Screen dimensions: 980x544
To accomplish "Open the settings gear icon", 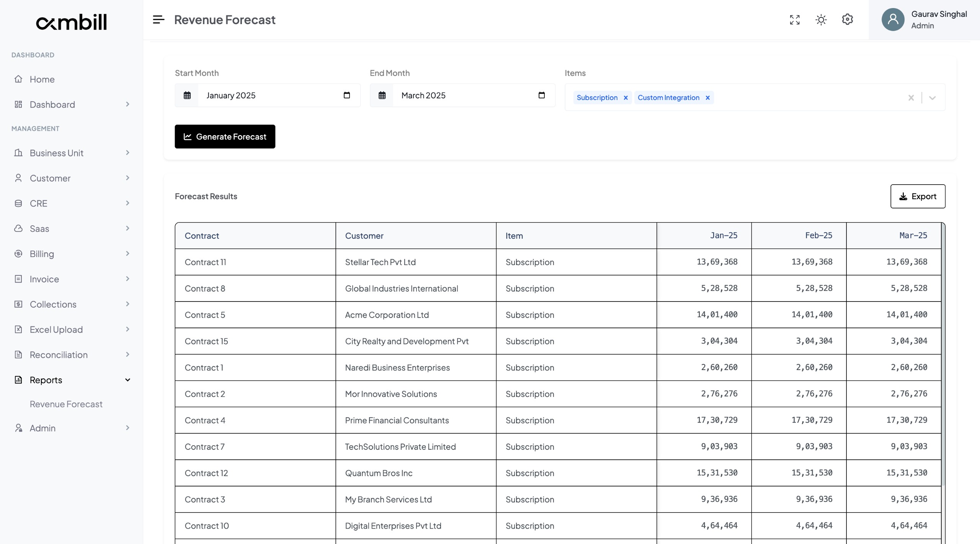I will click(847, 20).
